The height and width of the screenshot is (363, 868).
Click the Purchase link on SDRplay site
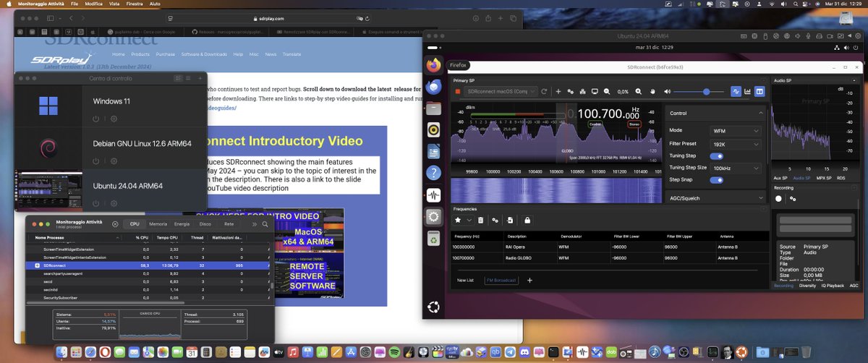point(165,54)
